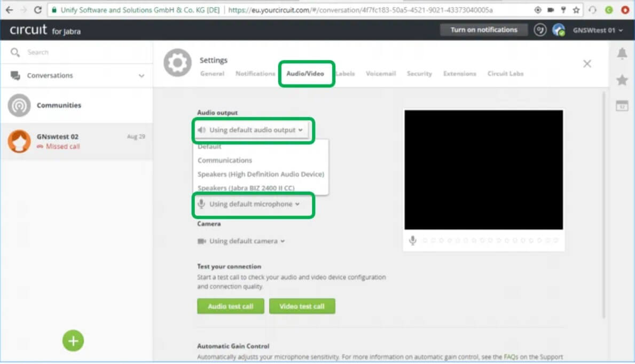Switch to the Notifications settings tab
The height and width of the screenshot is (364, 635).
coord(255,74)
